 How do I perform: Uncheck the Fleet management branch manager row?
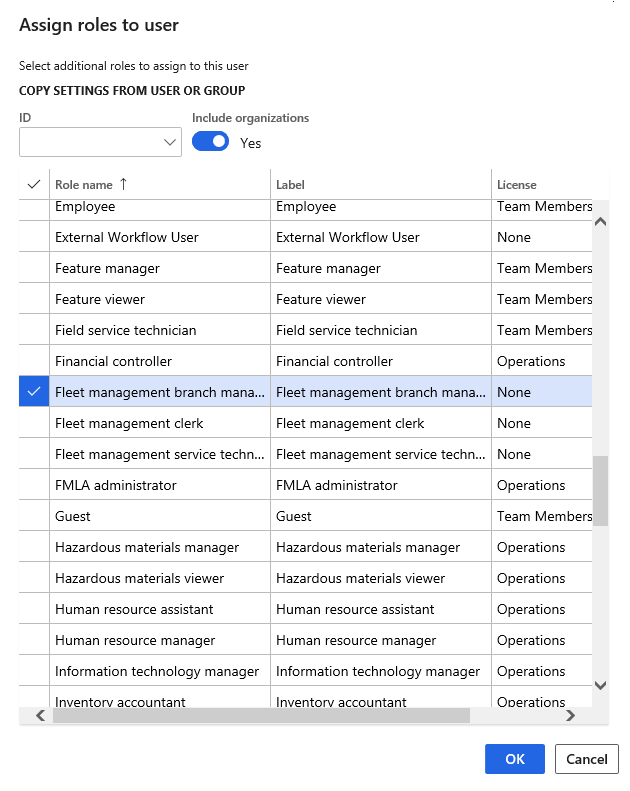34,392
